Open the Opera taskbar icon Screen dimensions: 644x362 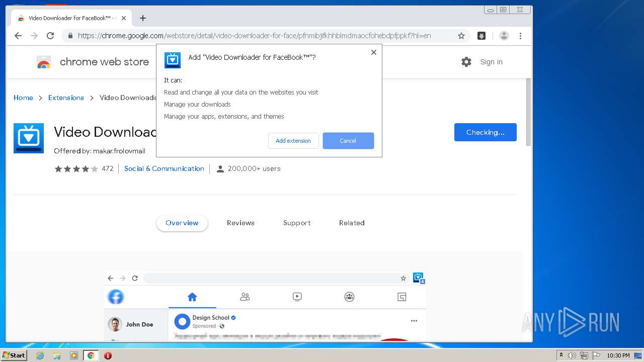(108, 355)
